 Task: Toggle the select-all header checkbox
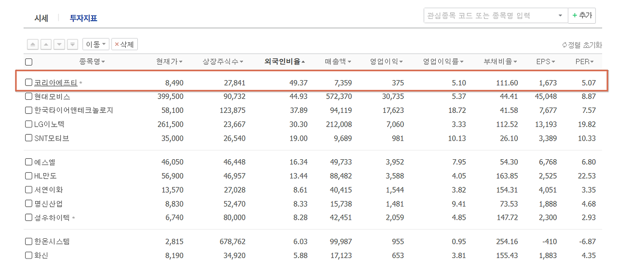(x=29, y=62)
